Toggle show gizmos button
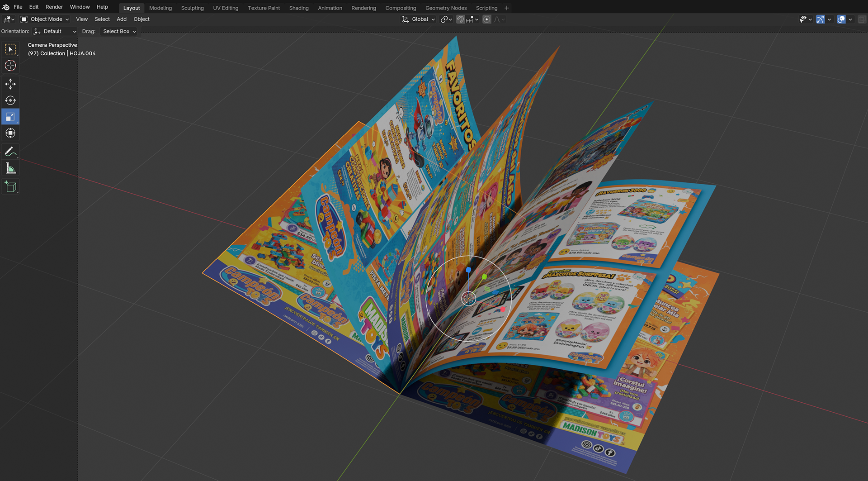 [x=820, y=19]
